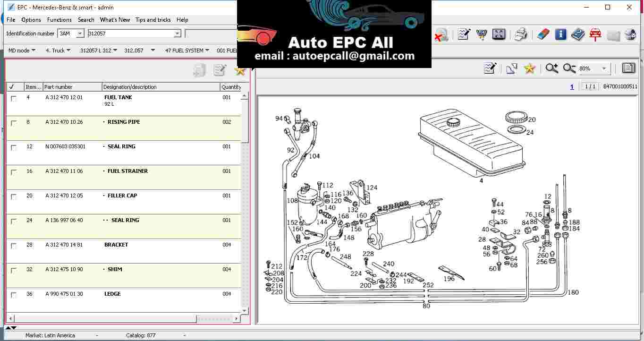Click the note icon above the diagram

[x=490, y=68]
